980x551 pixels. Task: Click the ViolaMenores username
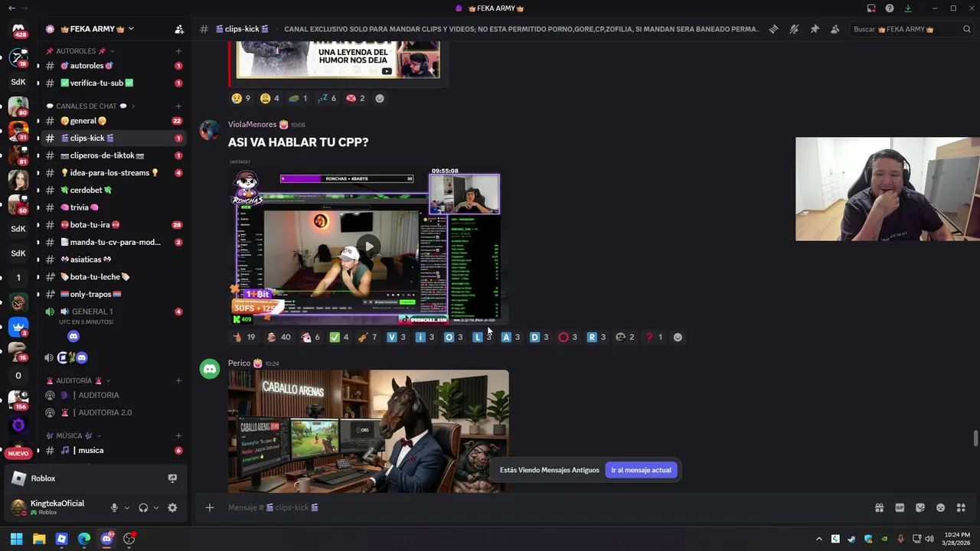pos(252,124)
